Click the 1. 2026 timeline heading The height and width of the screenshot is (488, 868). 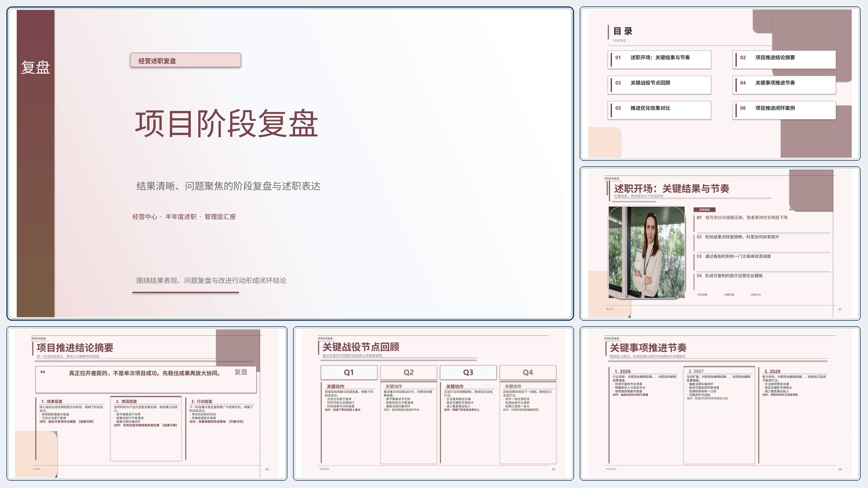(x=623, y=371)
